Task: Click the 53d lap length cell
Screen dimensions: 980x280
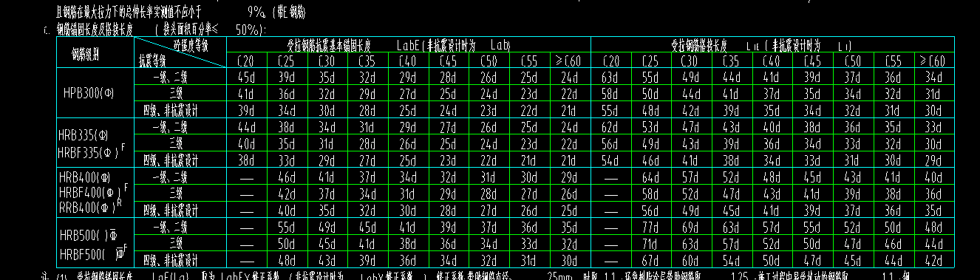Action: pos(651,126)
